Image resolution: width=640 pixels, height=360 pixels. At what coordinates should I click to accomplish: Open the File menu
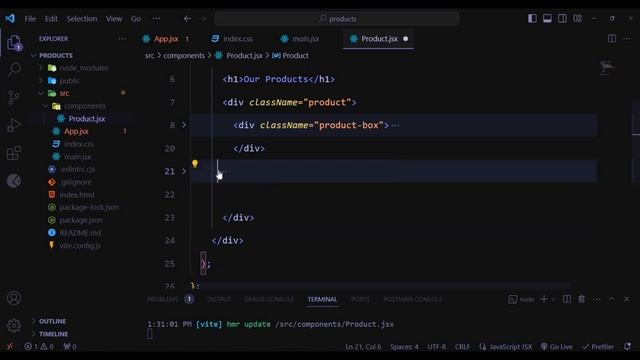coord(30,19)
